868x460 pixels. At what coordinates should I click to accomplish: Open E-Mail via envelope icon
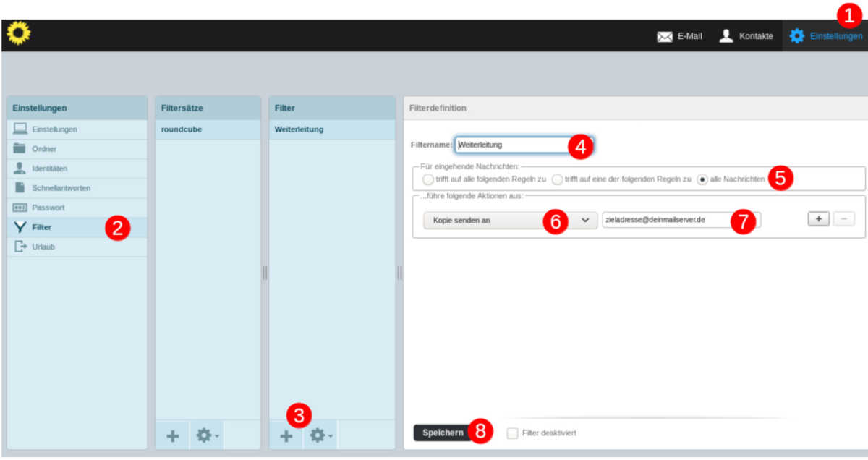664,36
